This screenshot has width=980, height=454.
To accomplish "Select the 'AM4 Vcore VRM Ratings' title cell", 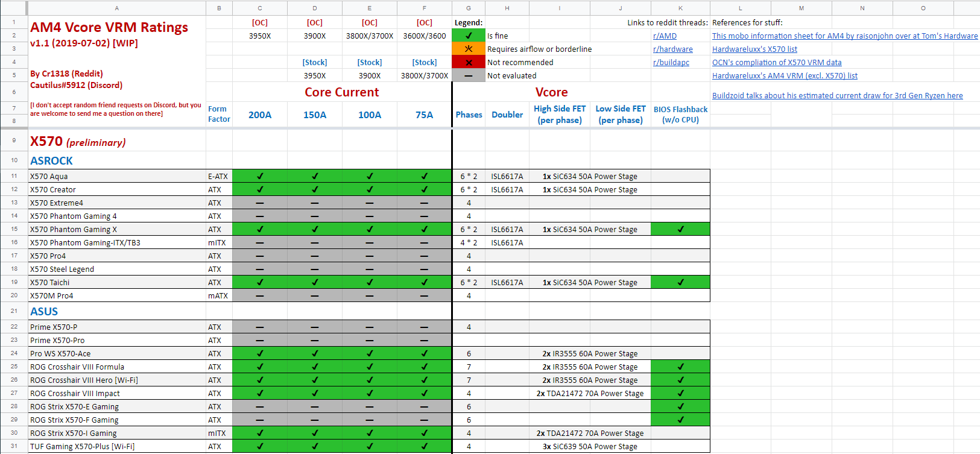I will [109, 28].
